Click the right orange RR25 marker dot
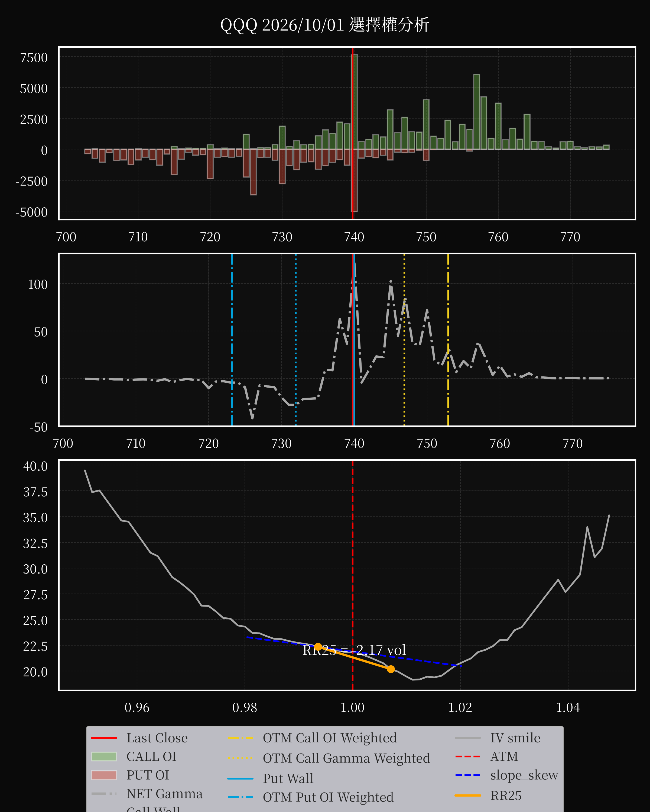 (391, 669)
